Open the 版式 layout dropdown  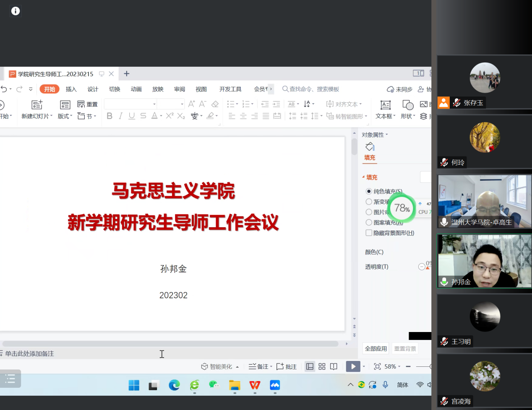click(x=65, y=116)
